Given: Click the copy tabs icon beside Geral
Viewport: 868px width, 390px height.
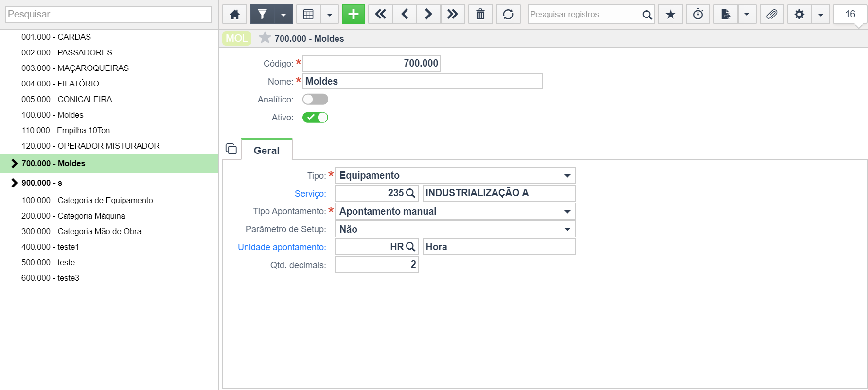Looking at the screenshot, I should click(231, 149).
